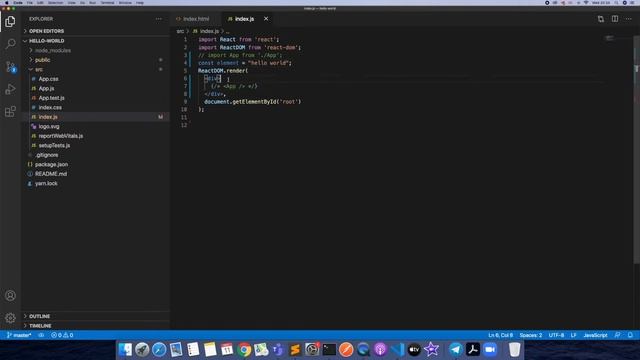The height and width of the screenshot is (360, 640).
Task: Click the Ln 6, Col 8 cursor position indicator
Action: [500, 335]
